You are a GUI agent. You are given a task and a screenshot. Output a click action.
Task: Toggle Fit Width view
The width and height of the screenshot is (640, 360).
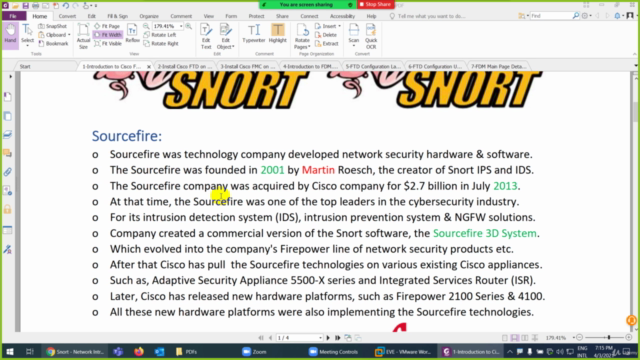[108, 35]
